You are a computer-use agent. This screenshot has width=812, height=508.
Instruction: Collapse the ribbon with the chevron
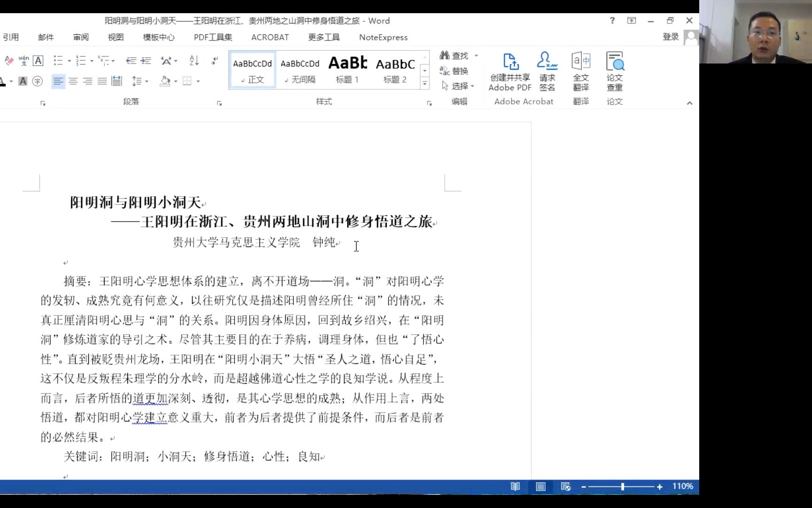pos(689,103)
